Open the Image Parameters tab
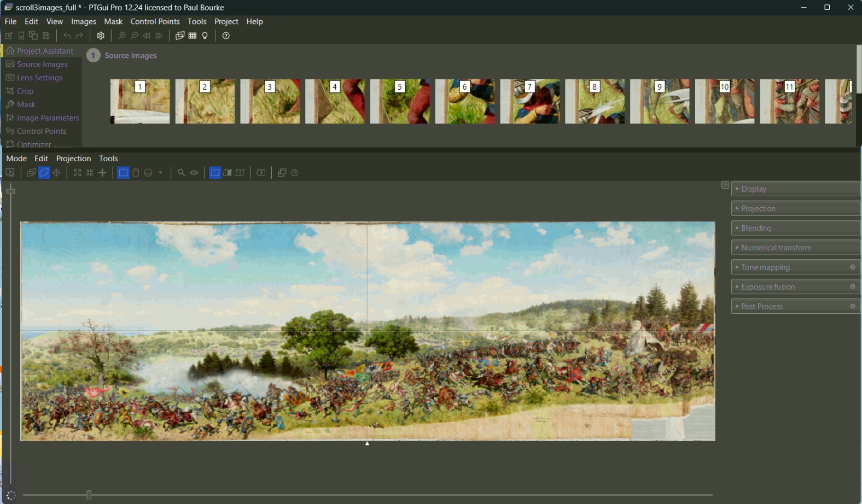862x504 pixels. 42,118
